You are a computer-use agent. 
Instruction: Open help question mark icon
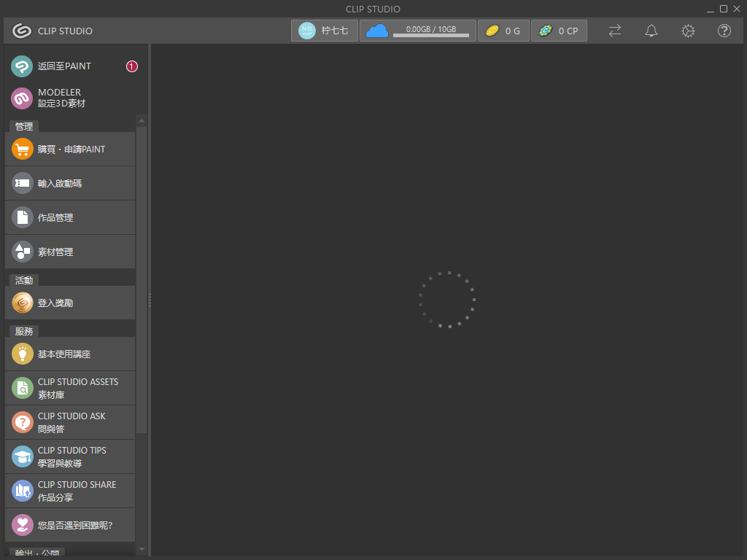[724, 31]
